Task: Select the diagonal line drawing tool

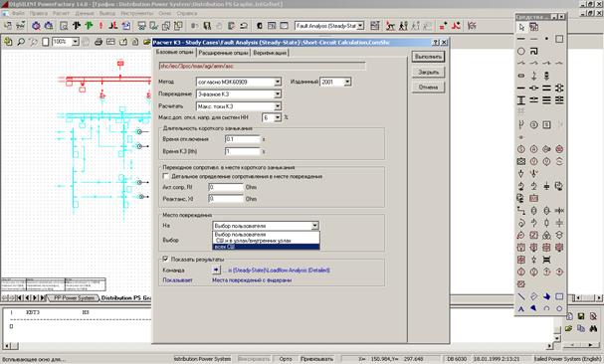Action: tap(521, 296)
